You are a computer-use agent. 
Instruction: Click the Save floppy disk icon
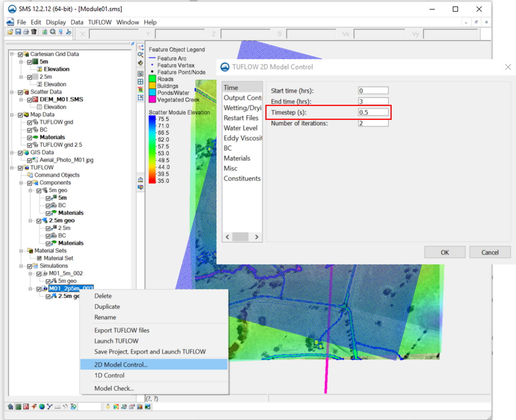pos(18,32)
